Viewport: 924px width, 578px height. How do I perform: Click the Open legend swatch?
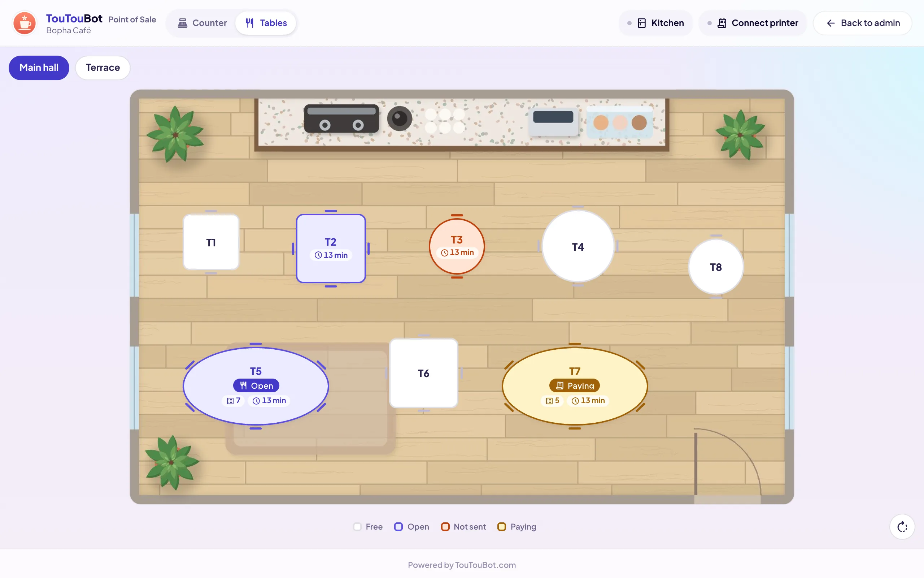(x=398, y=527)
